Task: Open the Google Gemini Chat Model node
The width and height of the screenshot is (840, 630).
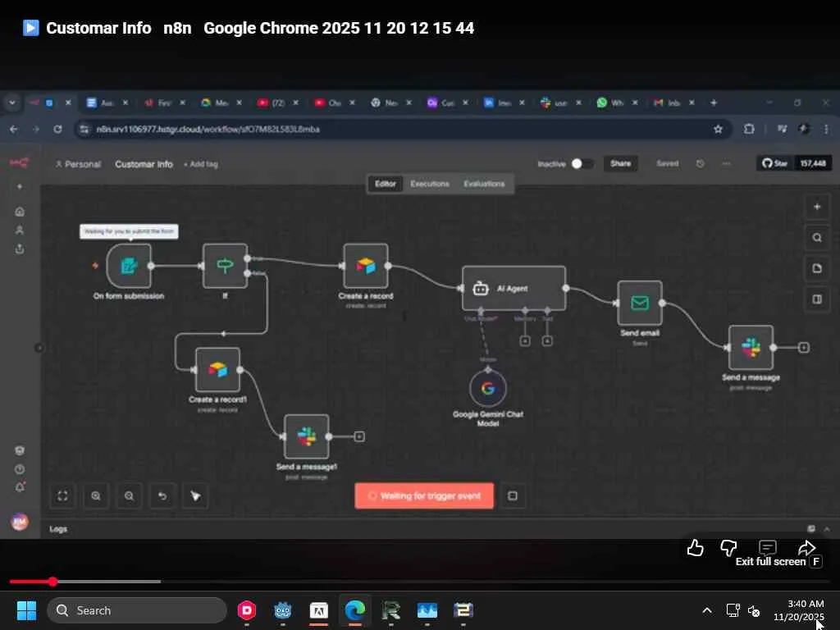Action: pos(488,388)
